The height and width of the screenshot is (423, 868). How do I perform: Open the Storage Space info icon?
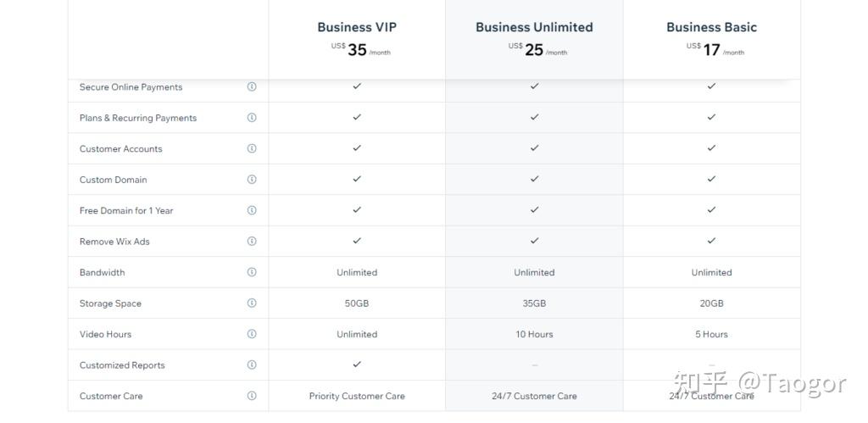coord(252,303)
